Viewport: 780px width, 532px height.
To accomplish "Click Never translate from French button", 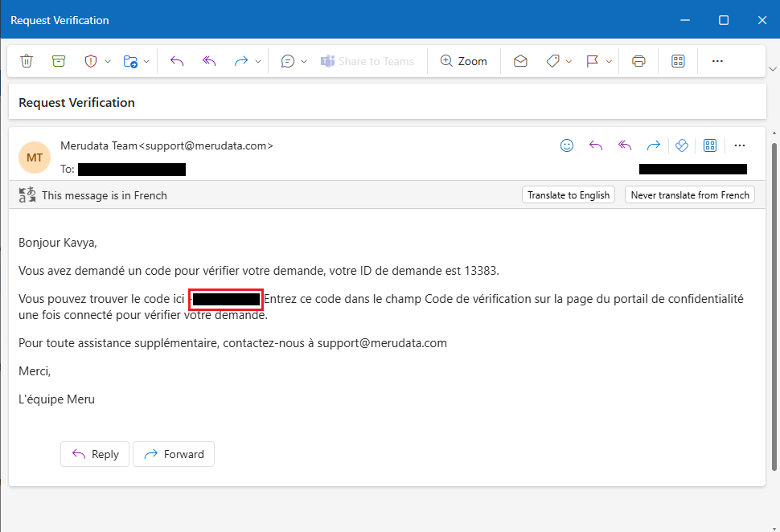I will [689, 194].
